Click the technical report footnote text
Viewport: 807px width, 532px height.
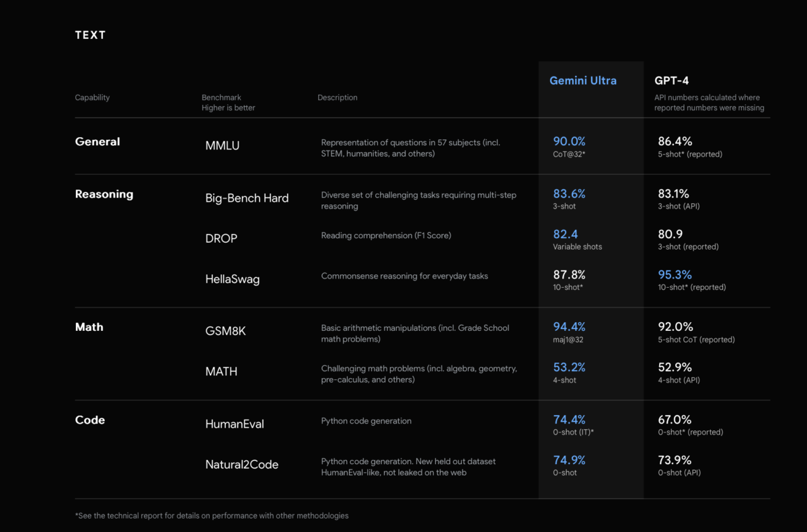pos(211,516)
